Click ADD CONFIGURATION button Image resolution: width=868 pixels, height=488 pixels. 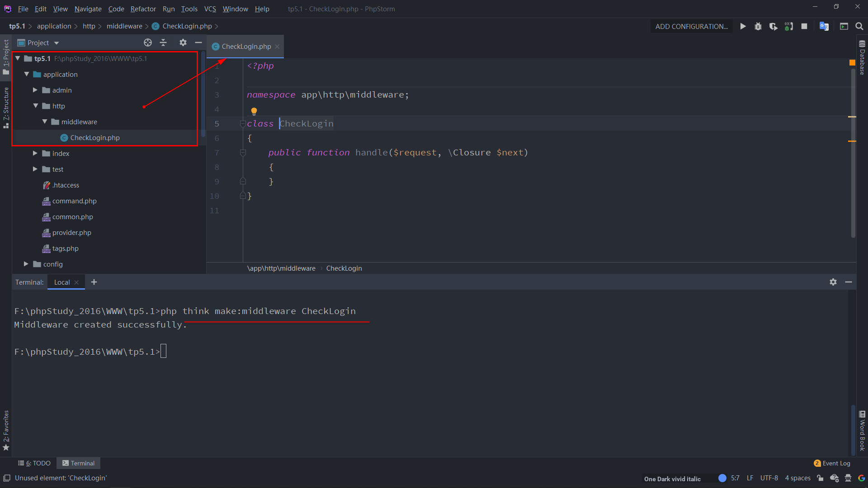692,26
